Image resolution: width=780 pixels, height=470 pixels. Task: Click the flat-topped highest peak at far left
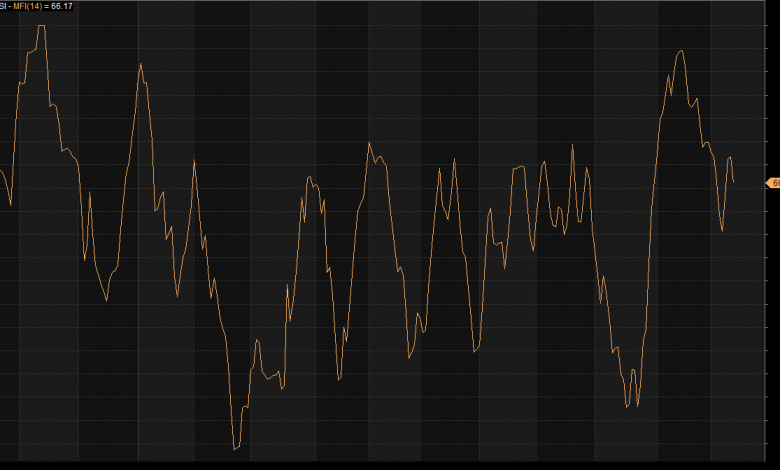pyautogui.click(x=41, y=26)
